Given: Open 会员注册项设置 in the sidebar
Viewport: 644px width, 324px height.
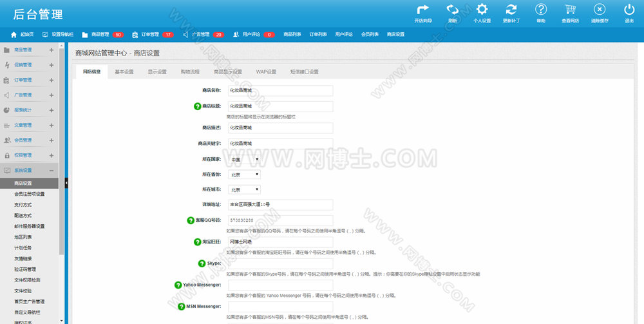Looking at the screenshot, I should pyautogui.click(x=30, y=194).
